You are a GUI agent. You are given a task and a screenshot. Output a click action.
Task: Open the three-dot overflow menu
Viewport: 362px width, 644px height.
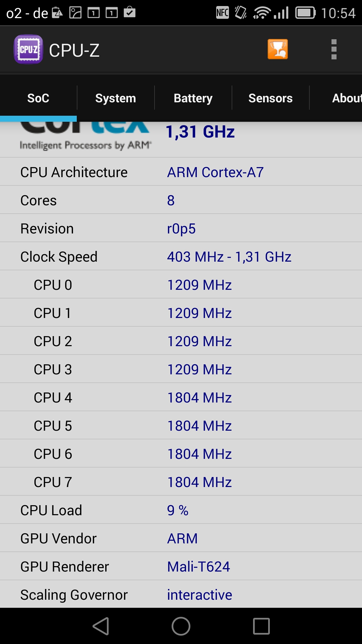pos(334,49)
